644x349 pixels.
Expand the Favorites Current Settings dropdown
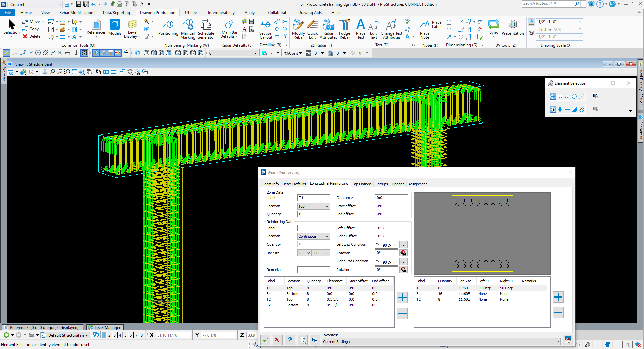click(557, 342)
